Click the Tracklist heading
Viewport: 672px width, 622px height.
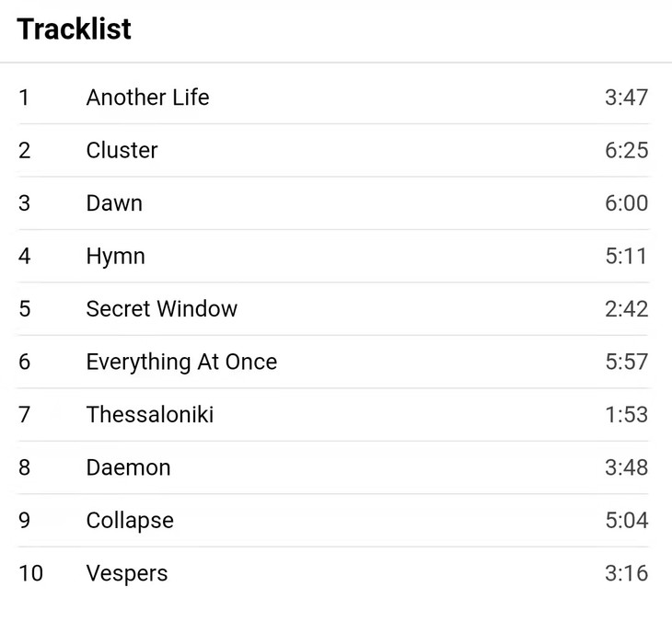tap(75, 29)
